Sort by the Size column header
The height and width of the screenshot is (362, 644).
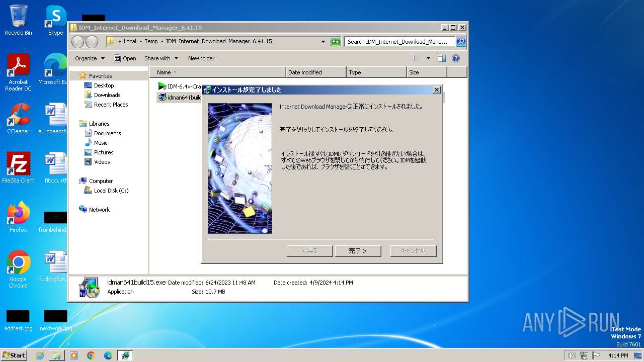click(x=427, y=72)
